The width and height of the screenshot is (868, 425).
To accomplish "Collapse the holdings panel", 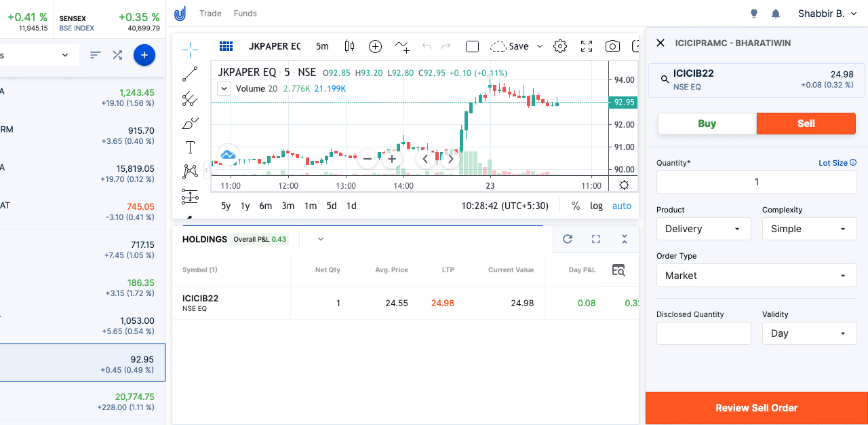I will click(x=625, y=239).
